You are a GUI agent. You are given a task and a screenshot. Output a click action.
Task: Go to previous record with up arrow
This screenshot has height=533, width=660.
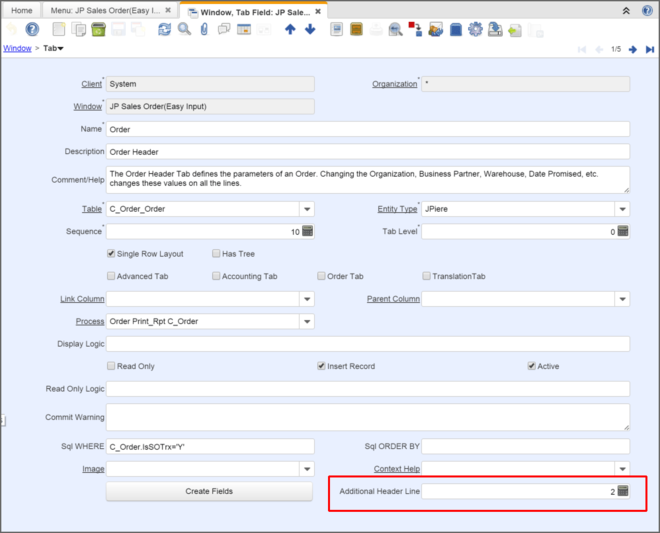coord(290,29)
